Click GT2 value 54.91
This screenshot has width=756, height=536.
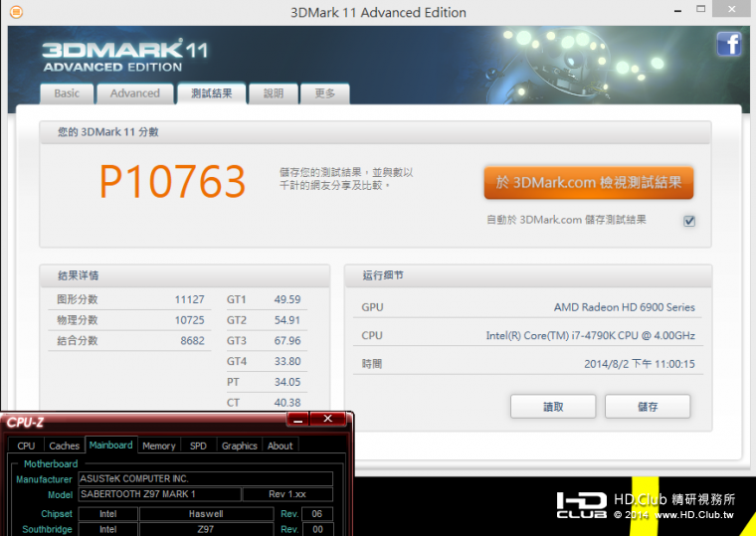[x=287, y=320]
